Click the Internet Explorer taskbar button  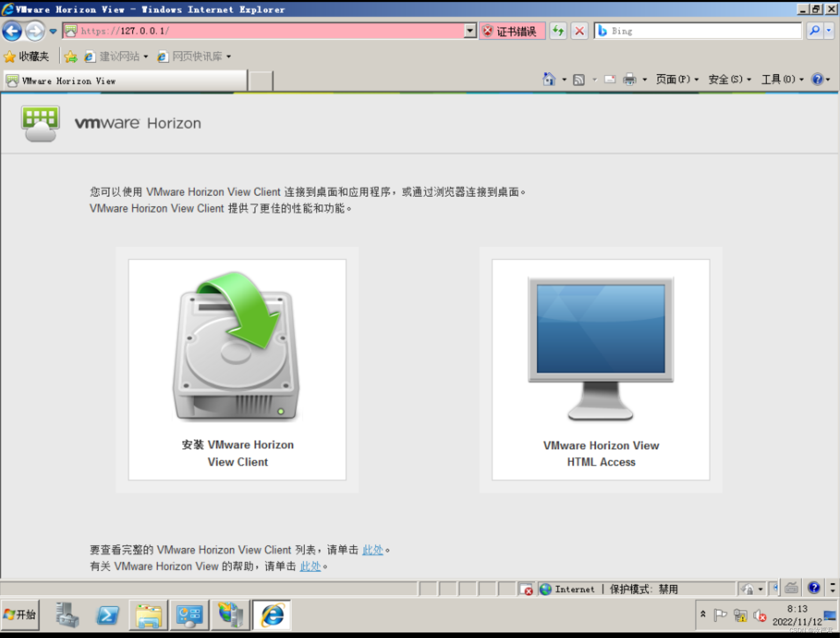[x=272, y=615]
